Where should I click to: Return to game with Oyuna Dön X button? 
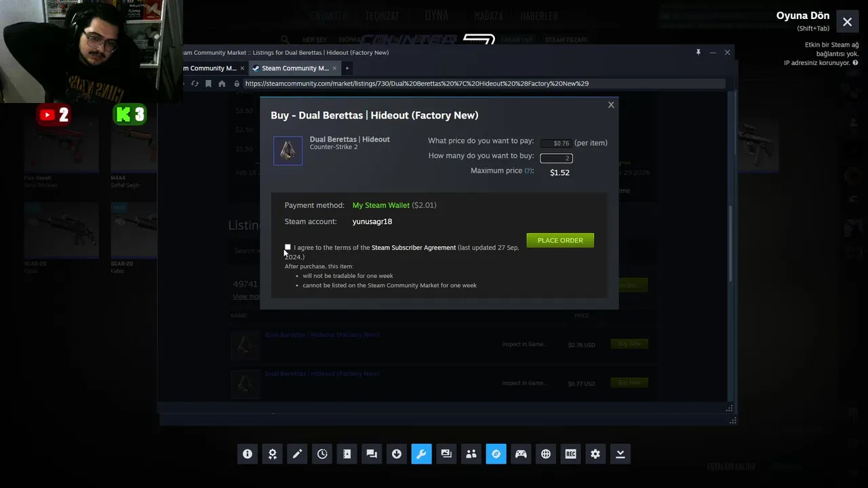point(848,22)
